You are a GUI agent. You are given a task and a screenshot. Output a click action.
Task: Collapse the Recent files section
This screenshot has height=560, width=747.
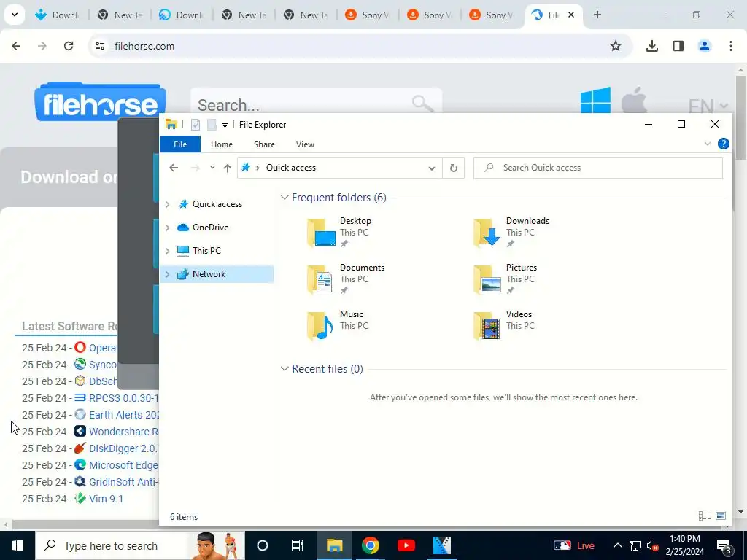[285, 368]
